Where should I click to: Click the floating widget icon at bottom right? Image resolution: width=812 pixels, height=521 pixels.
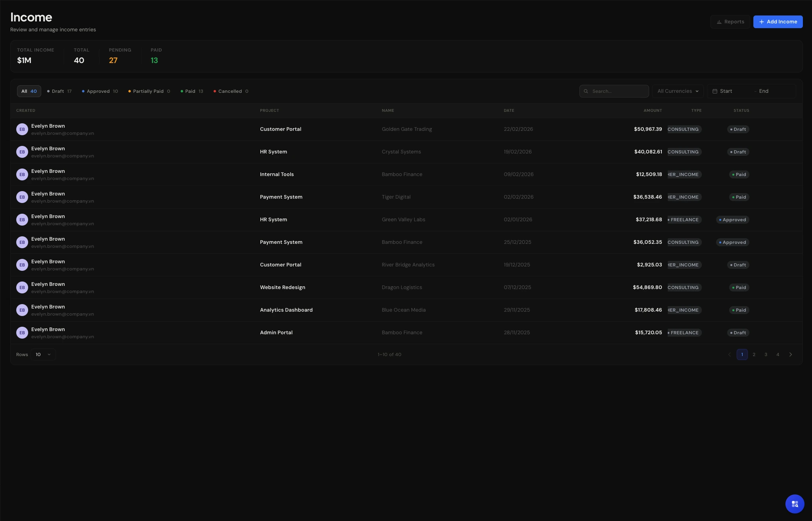coord(795,504)
